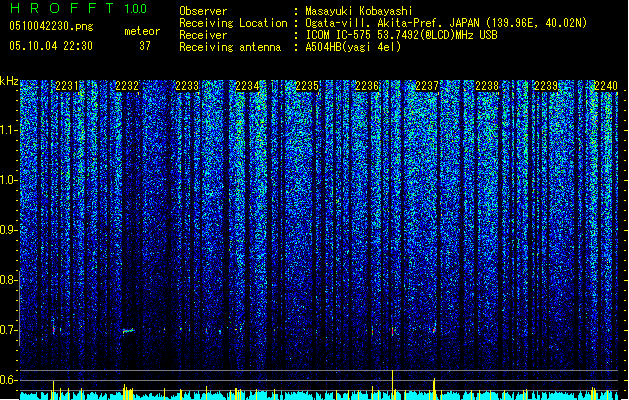
Task: Click the date stamp 05.10.04 22:30
Action: [51, 46]
